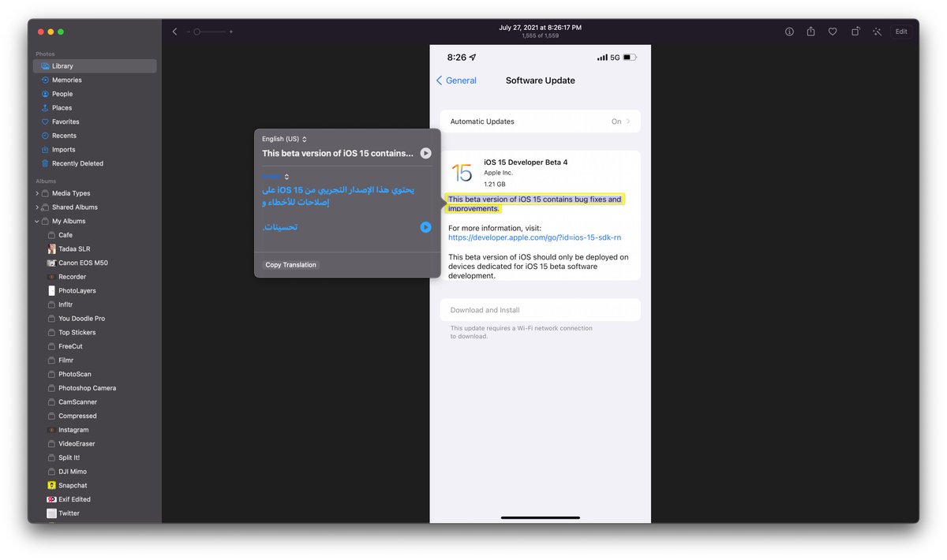
Task: Open Library in the sidebar
Action: pyautogui.click(x=95, y=66)
